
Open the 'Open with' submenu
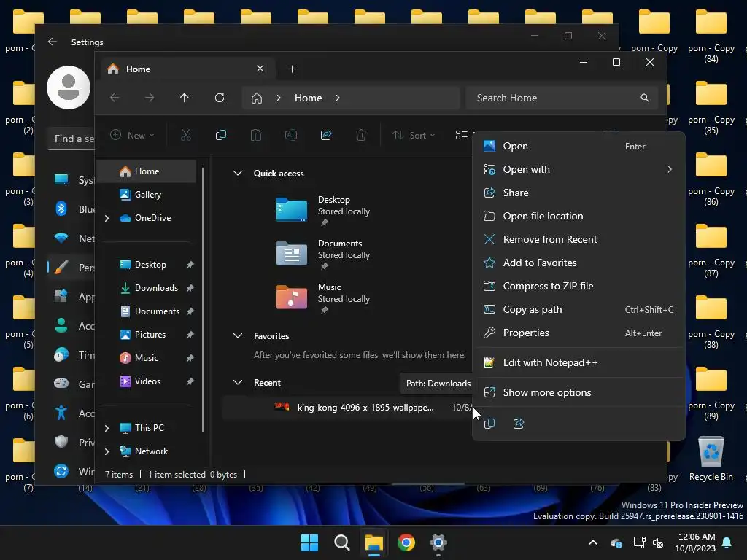click(x=578, y=169)
